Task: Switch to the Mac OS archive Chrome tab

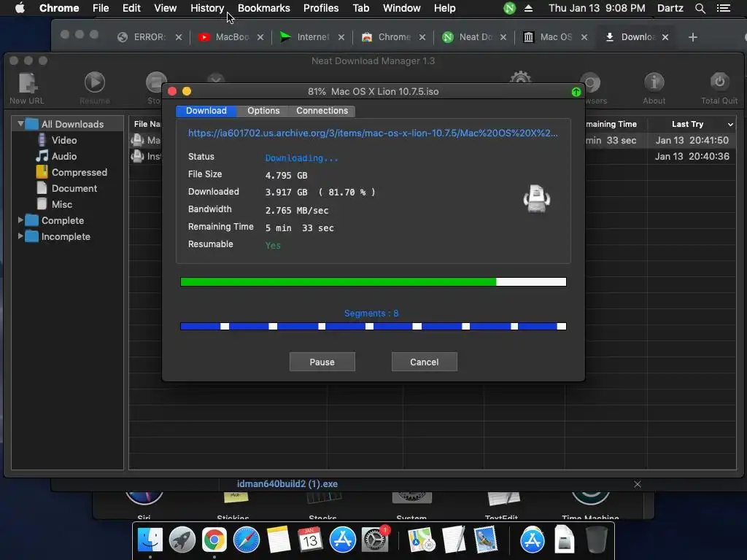Action: (x=555, y=37)
